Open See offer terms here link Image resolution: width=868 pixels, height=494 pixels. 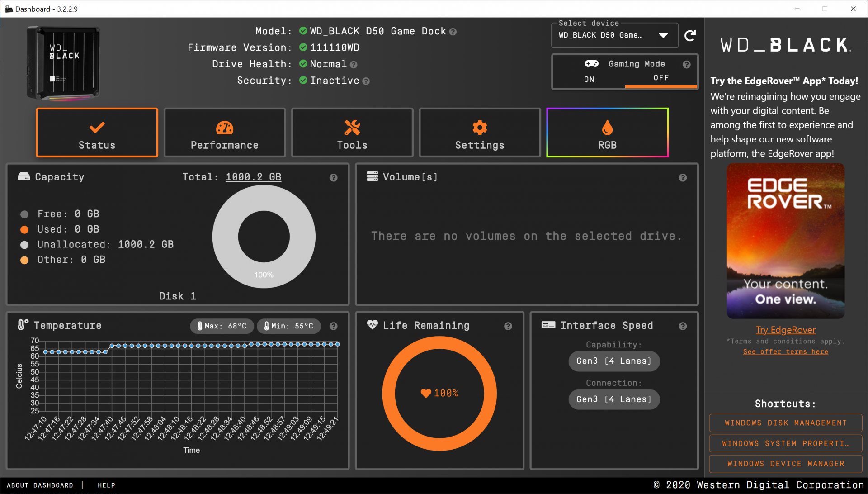pos(786,352)
